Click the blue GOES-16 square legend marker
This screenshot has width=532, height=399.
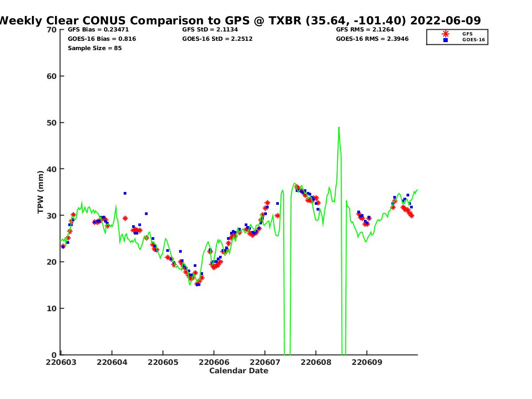click(x=446, y=40)
